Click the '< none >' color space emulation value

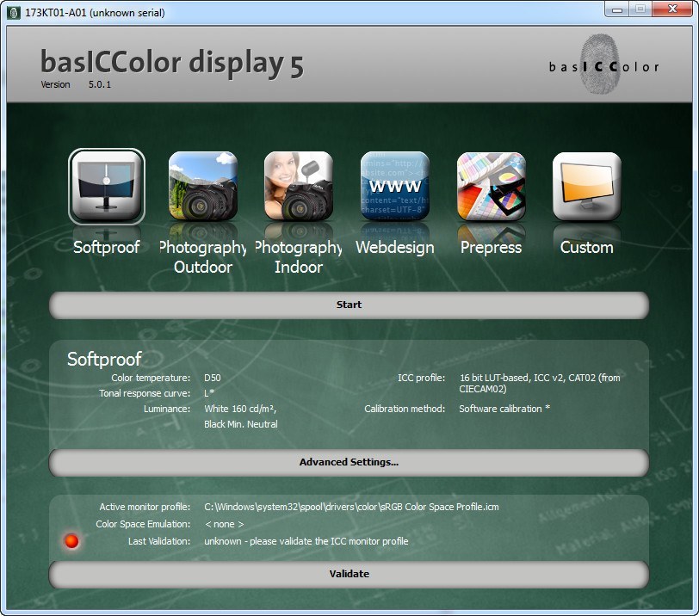click(x=224, y=524)
